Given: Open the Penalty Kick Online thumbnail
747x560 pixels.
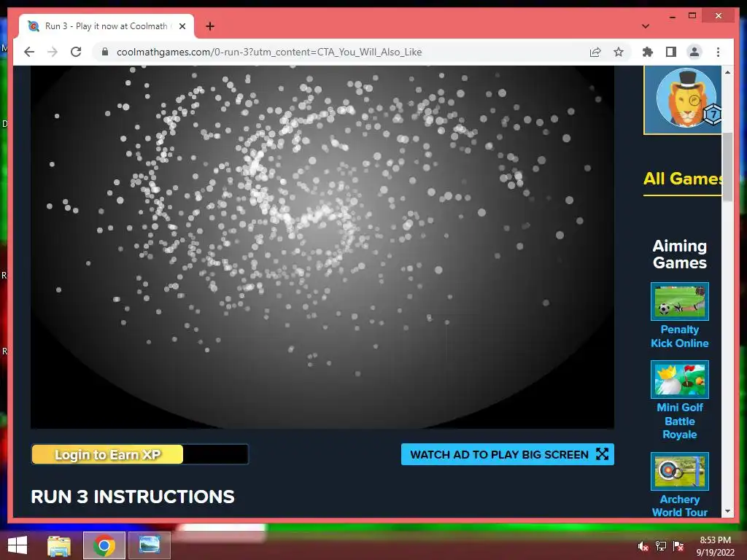Looking at the screenshot, I should [x=679, y=301].
